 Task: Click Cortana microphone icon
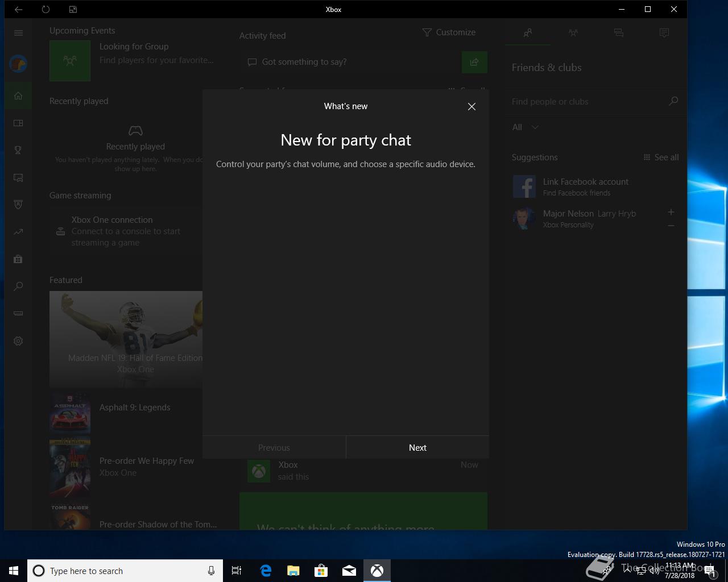(211, 571)
